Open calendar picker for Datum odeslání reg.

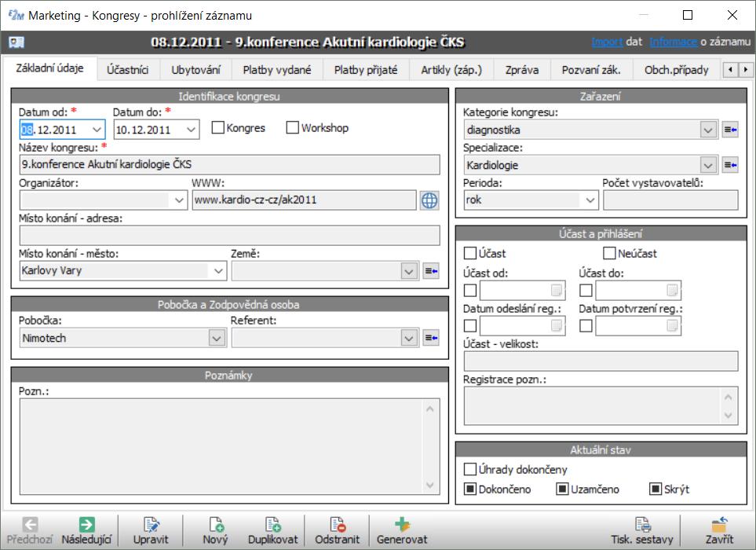point(557,325)
